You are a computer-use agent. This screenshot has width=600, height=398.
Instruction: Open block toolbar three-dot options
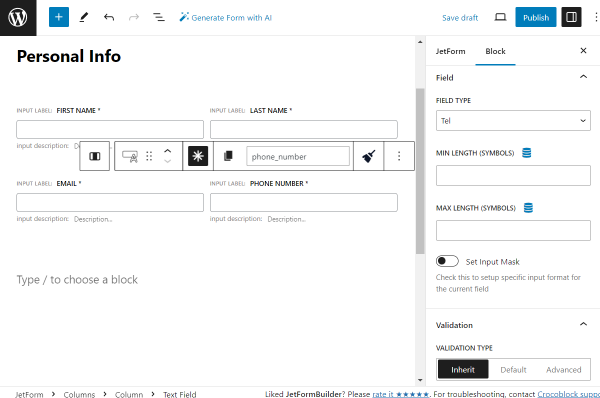[399, 156]
